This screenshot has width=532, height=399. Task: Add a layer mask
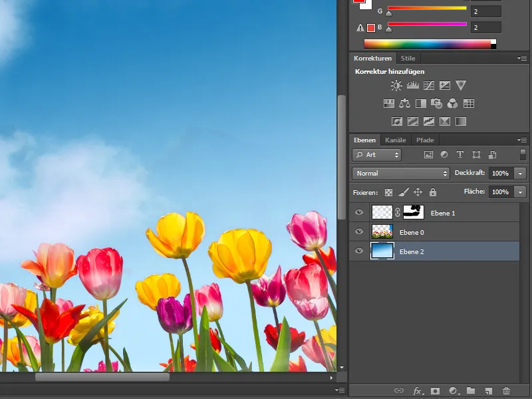coord(435,391)
